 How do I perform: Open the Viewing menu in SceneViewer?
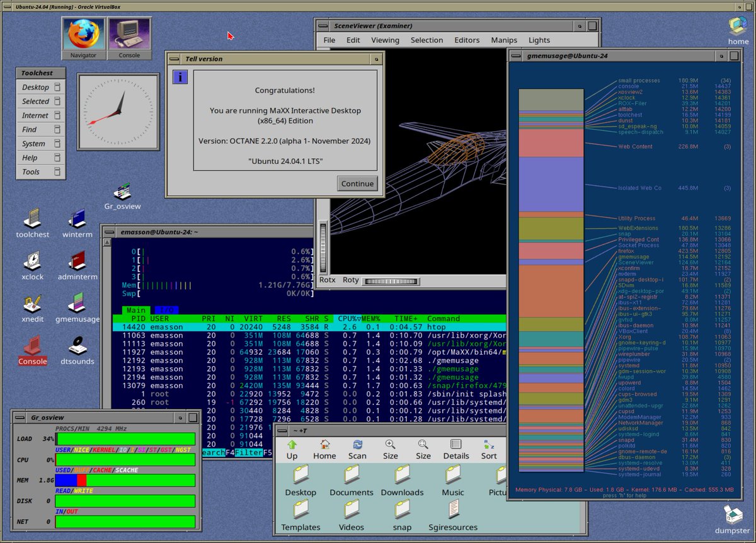[x=385, y=40]
